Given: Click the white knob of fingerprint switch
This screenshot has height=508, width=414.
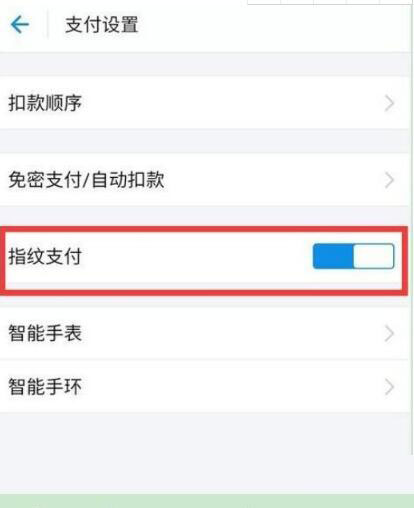Looking at the screenshot, I should pyautogui.click(x=374, y=256).
